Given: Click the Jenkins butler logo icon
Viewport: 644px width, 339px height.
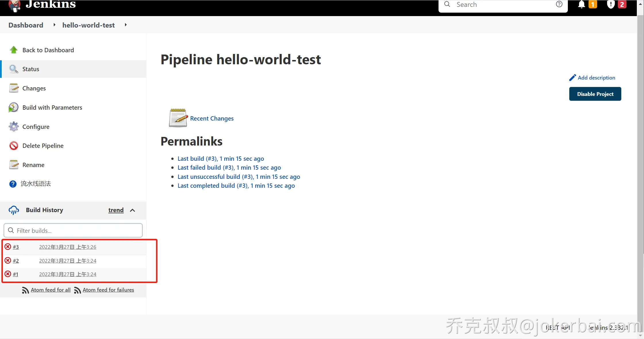Looking at the screenshot, I should (14, 6).
